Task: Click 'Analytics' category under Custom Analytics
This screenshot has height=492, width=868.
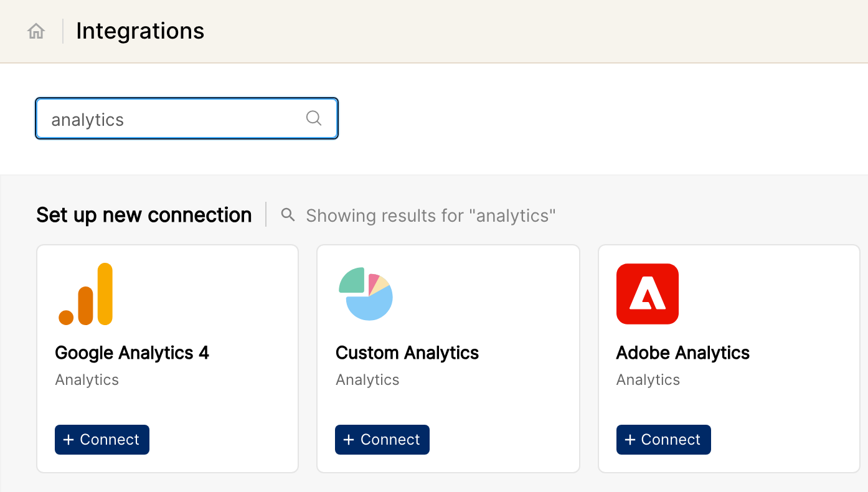Action: click(367, 380)
